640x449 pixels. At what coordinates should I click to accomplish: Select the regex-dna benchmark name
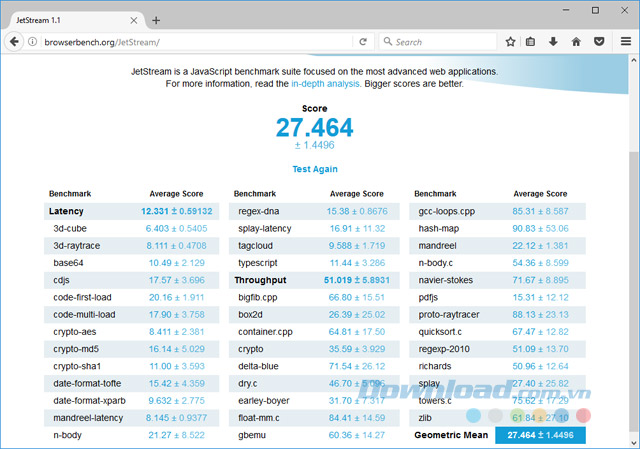coord(258,211)
